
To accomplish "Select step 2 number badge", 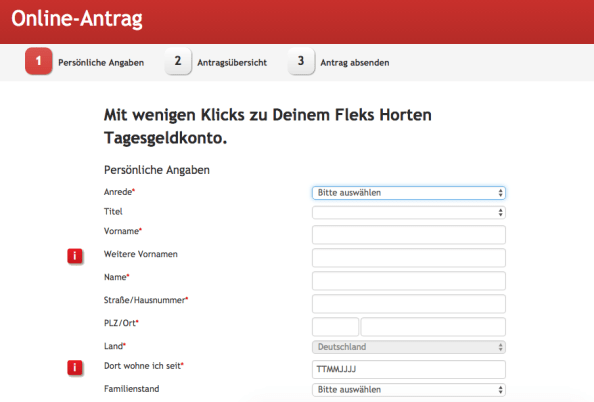I will click(178, 61).
